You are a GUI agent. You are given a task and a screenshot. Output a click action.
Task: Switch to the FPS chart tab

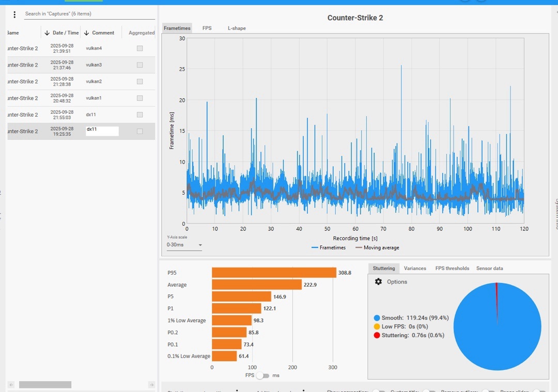click(207, 28)
